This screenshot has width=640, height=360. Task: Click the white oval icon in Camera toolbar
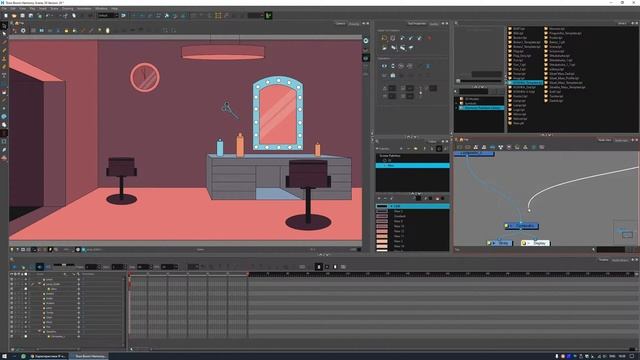108,30
